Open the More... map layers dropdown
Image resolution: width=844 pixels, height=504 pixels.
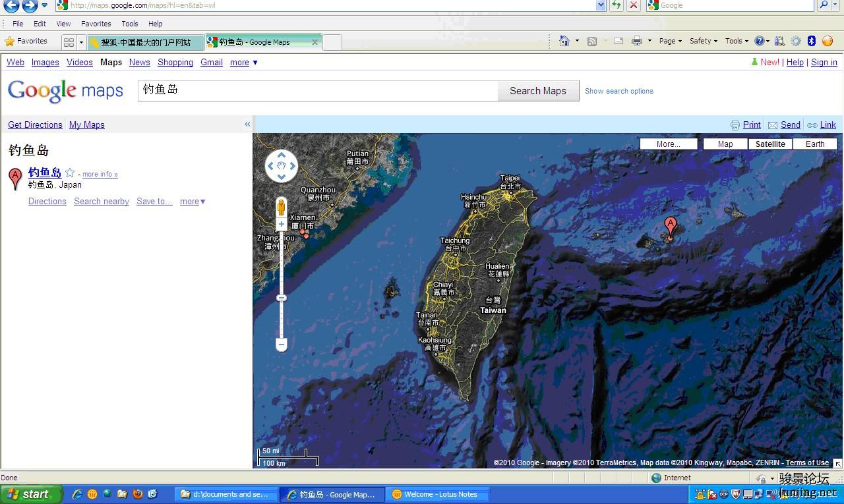[x=668, y=144]
